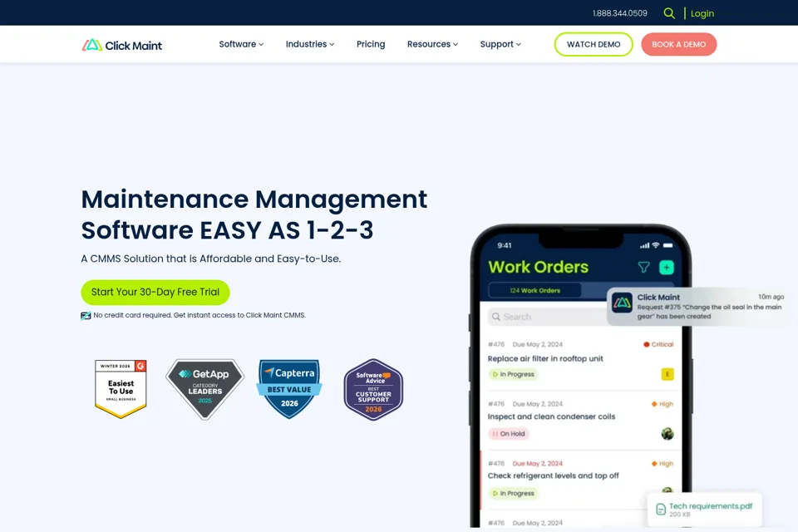Start Your 30-Day Free Trial button
Viewport: 798px width, 532px height.
pyautogui.click(x=155, y=293)
